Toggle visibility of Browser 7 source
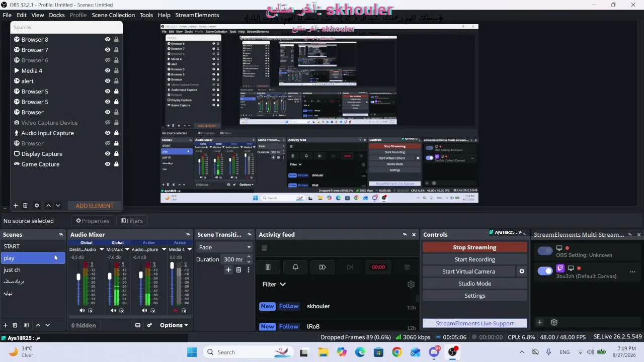Viewport: 644px width, 362px height. pos(107,50)
